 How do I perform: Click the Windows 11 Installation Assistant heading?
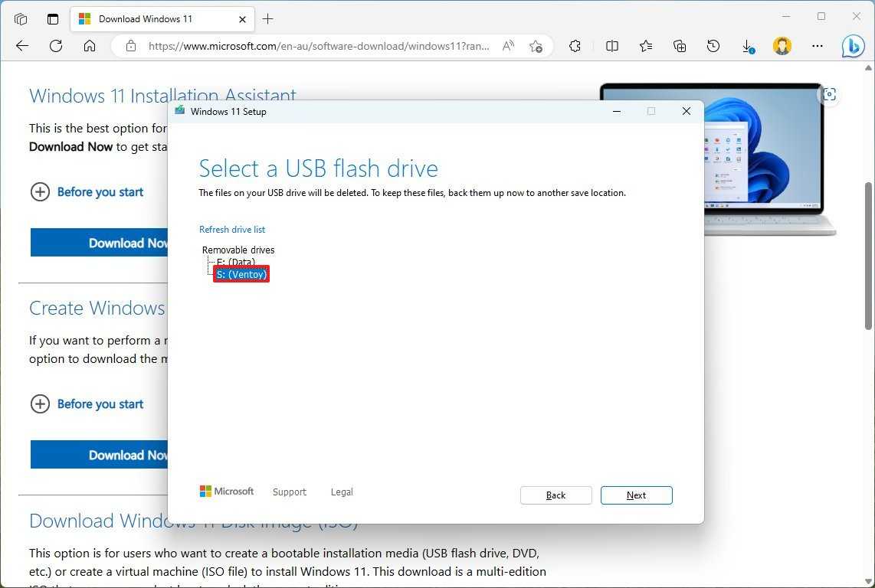click(x=162, y=96)
